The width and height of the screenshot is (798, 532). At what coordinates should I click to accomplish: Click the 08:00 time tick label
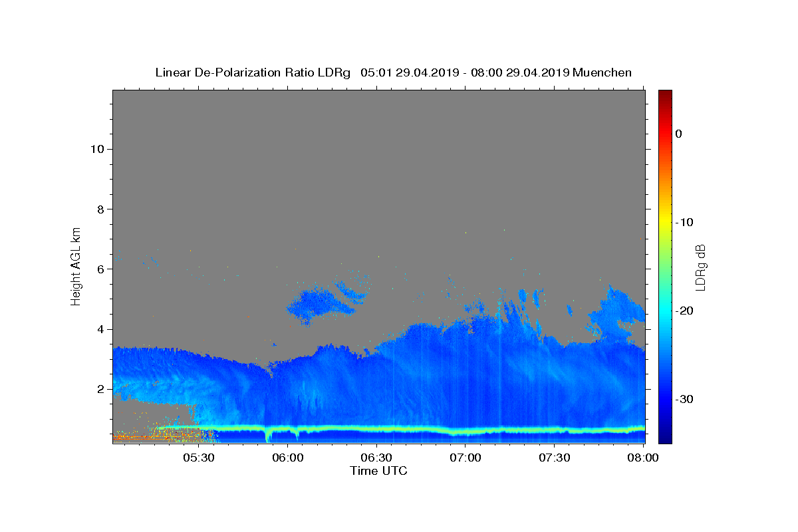point(643,458)
